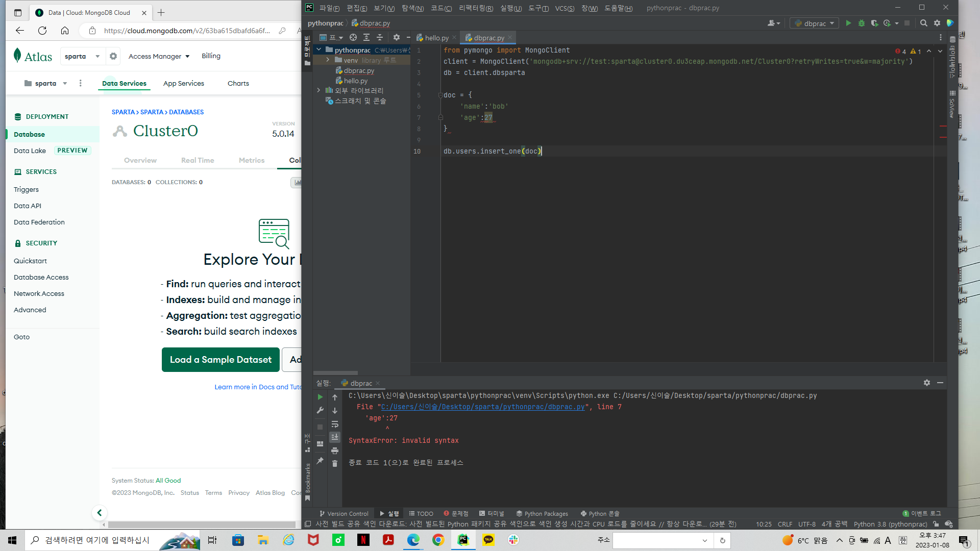Open the PyCharm IDE settings gear in the top toolbar
This screenshot has height=551, width=980.
[937, 23]
